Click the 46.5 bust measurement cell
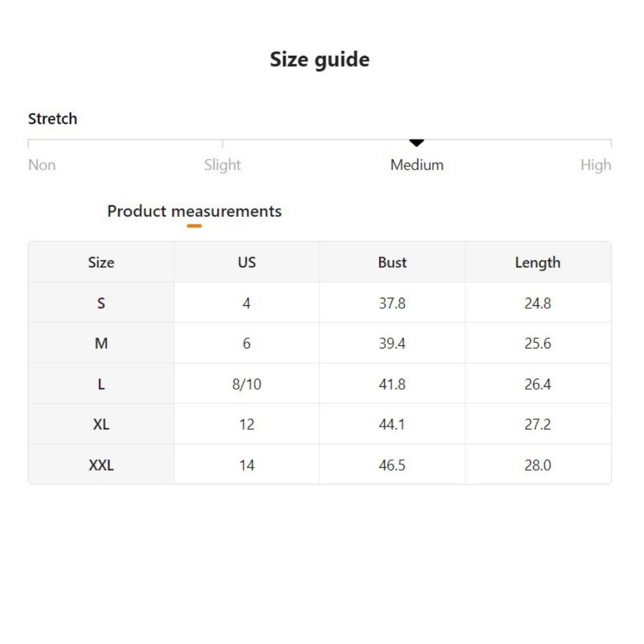The image size is (644, 644). [392, 465]
